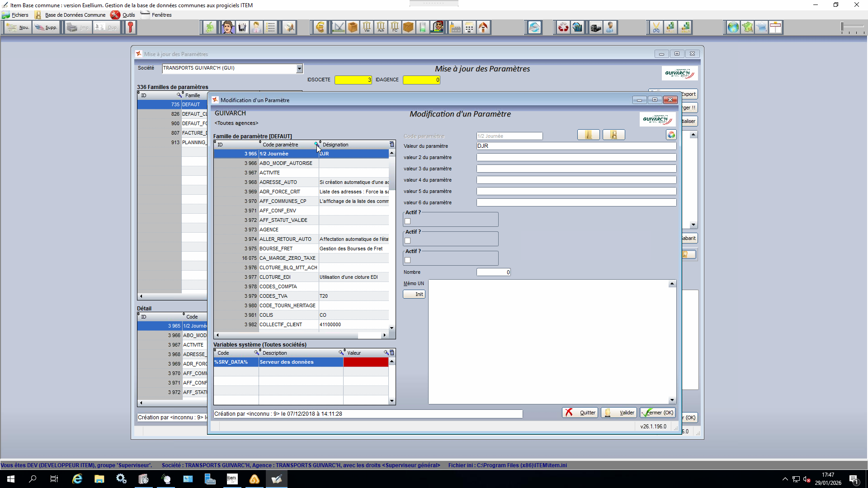The height and width of the screenshot is (488, 868).
Task: Click the Valider button
Action: pyautogui.click(x=619, y=413)
